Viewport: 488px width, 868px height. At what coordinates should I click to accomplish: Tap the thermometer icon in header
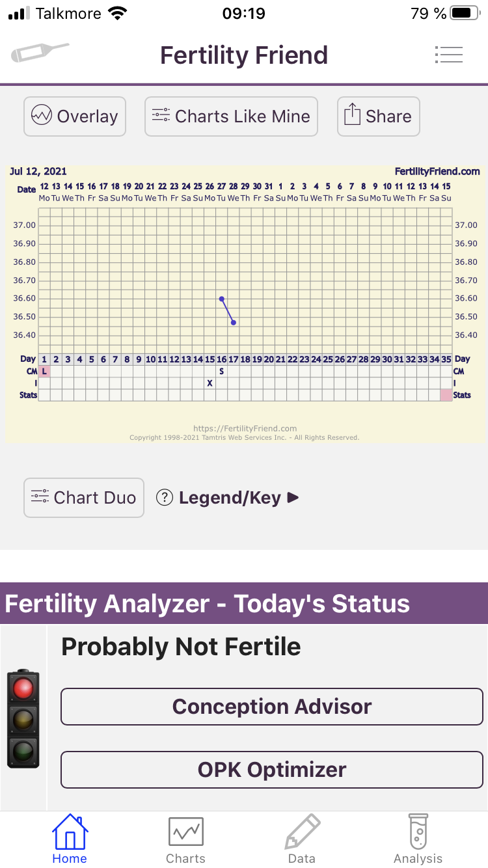coord(40,53)
